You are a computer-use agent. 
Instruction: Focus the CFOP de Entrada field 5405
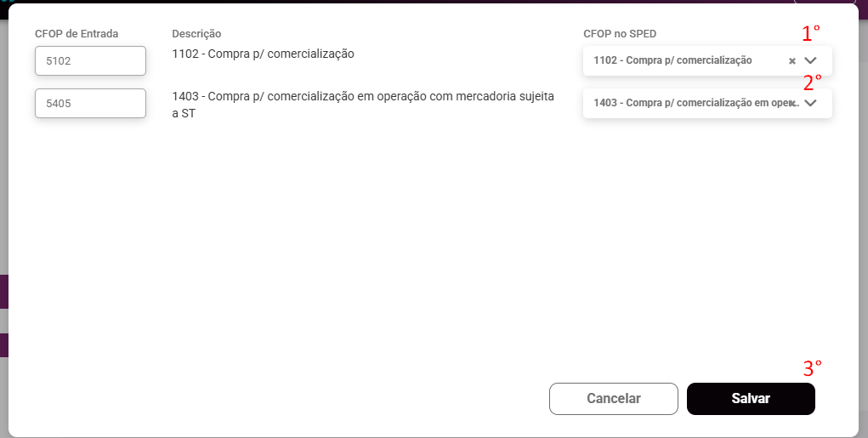click(90, 104)
